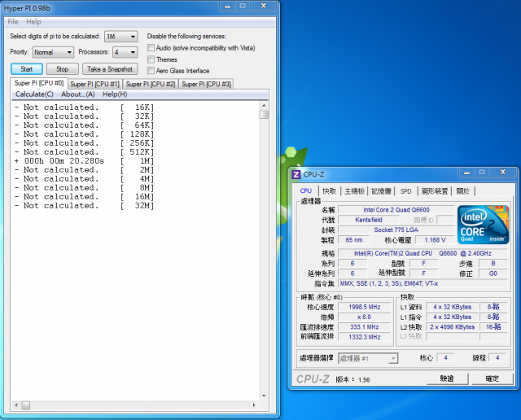Click Take a Snapshot button
The width and height of the screenshot is (521, 420).
tap(110, 69)
